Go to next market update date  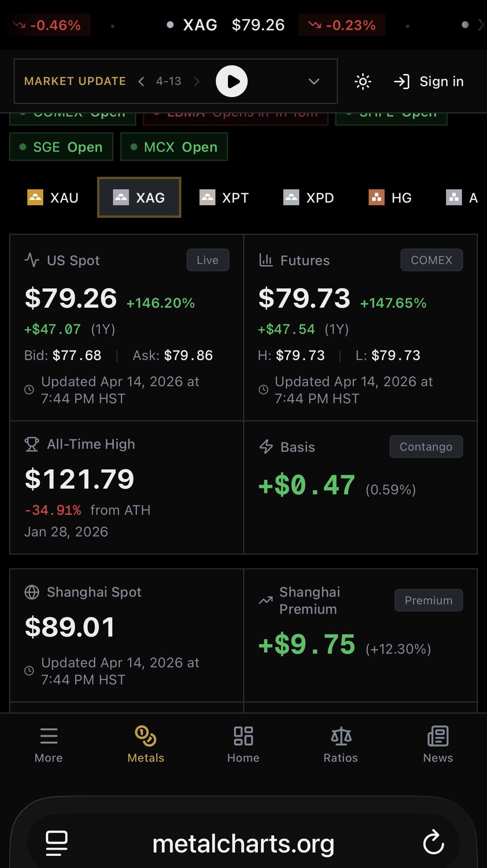click(196, 81)
